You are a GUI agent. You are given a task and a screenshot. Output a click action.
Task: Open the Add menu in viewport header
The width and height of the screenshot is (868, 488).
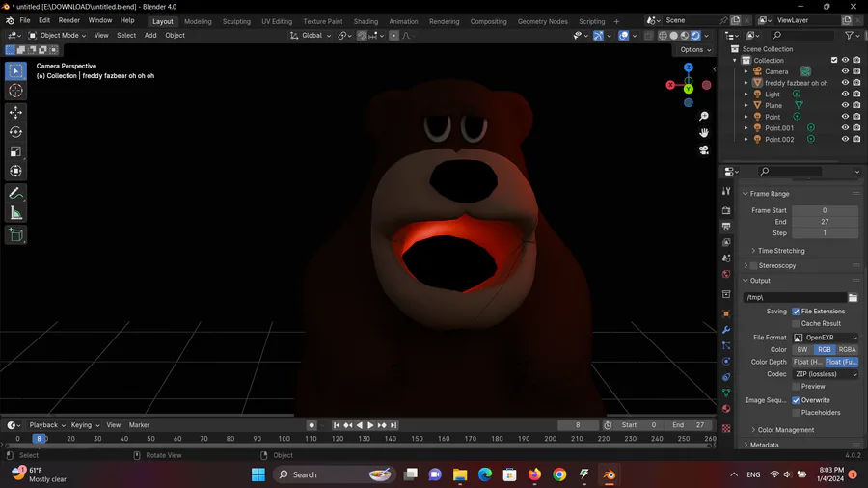(x=150, y=36)
